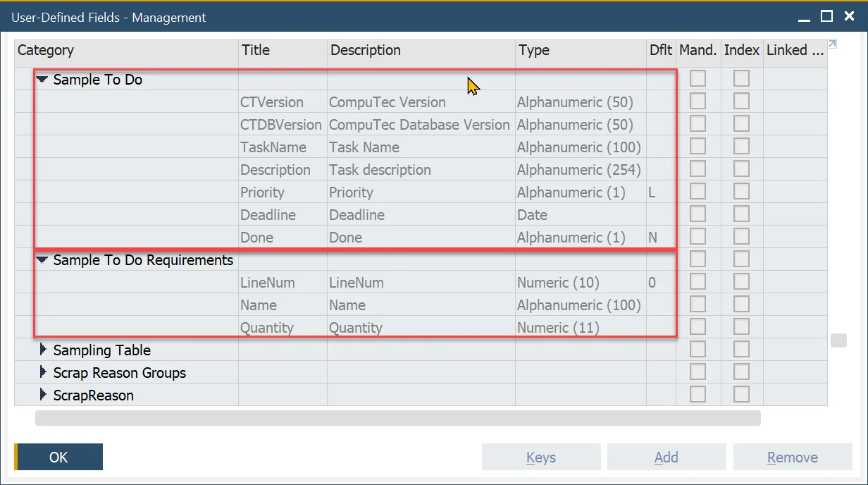Maximize the User-Defined Fields window
This screenshot has width=868, height=485.
pos(827,16)
